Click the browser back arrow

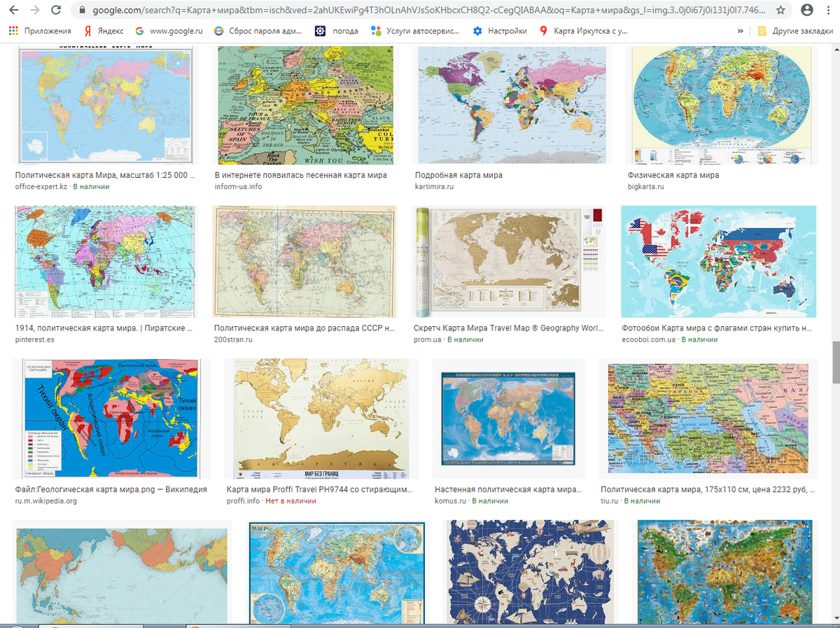[x=15, y=11]
